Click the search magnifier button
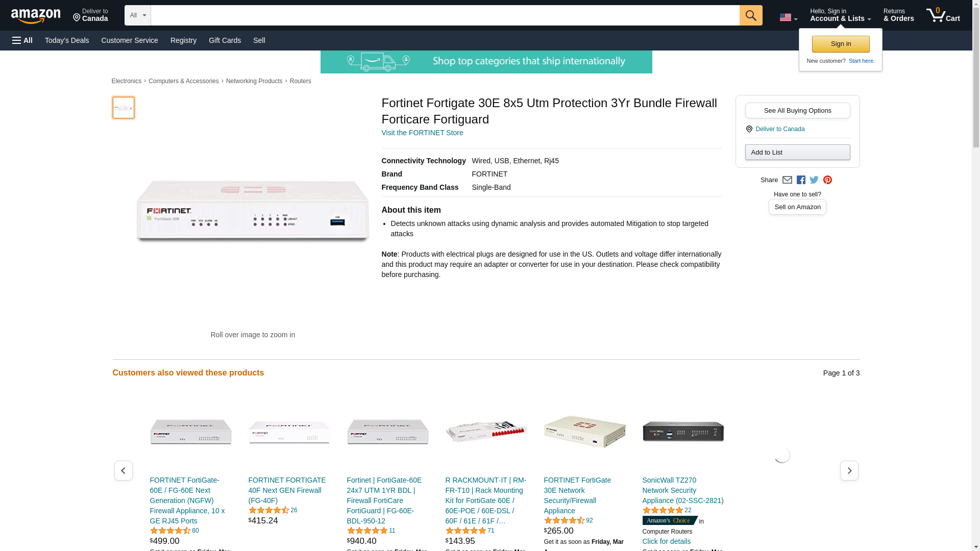Screen dimensions: 980x551 (x=750, y=15)
